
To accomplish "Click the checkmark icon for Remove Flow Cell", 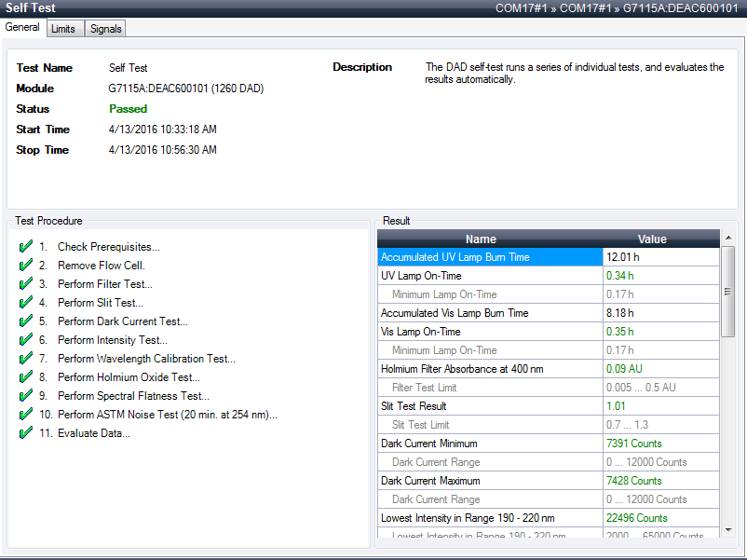I will click(x=25, y=266).
